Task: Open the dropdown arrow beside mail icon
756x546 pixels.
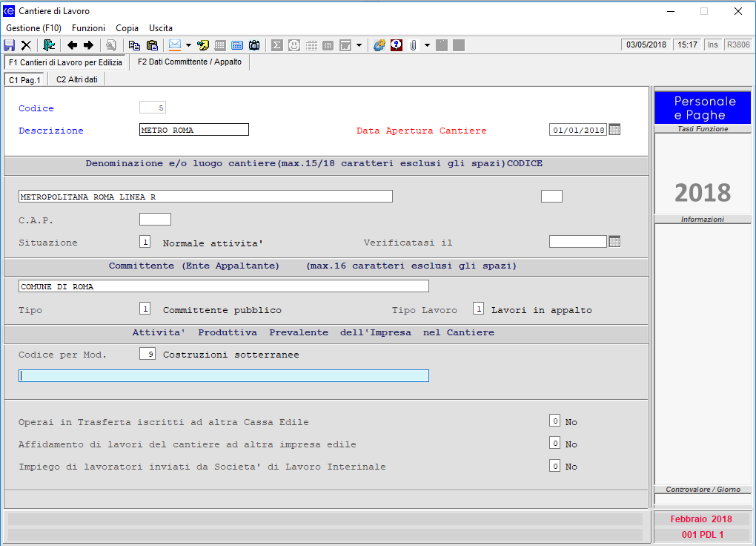Action: (188, 45)
